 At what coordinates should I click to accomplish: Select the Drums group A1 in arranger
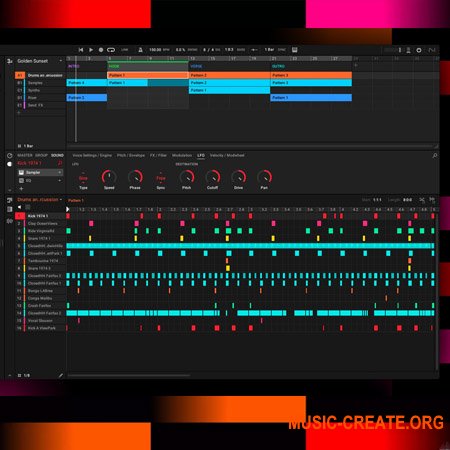(40, 75)
